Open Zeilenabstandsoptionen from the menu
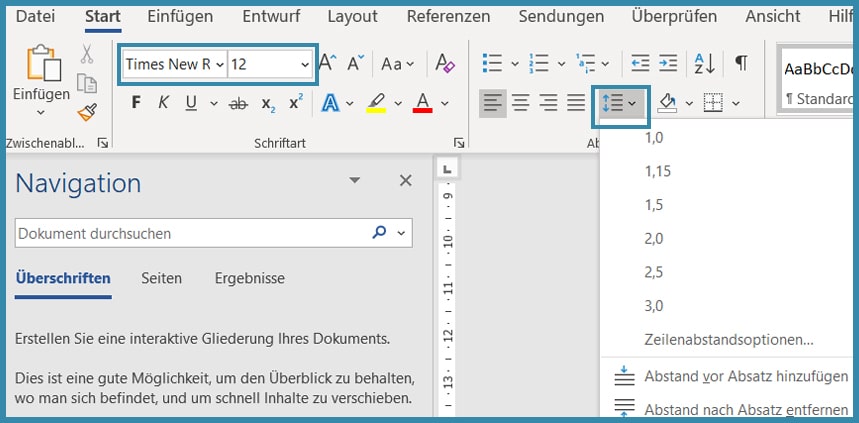Viewport: 859px width, 423px height. pyautogui.click(x=729, y=340)
